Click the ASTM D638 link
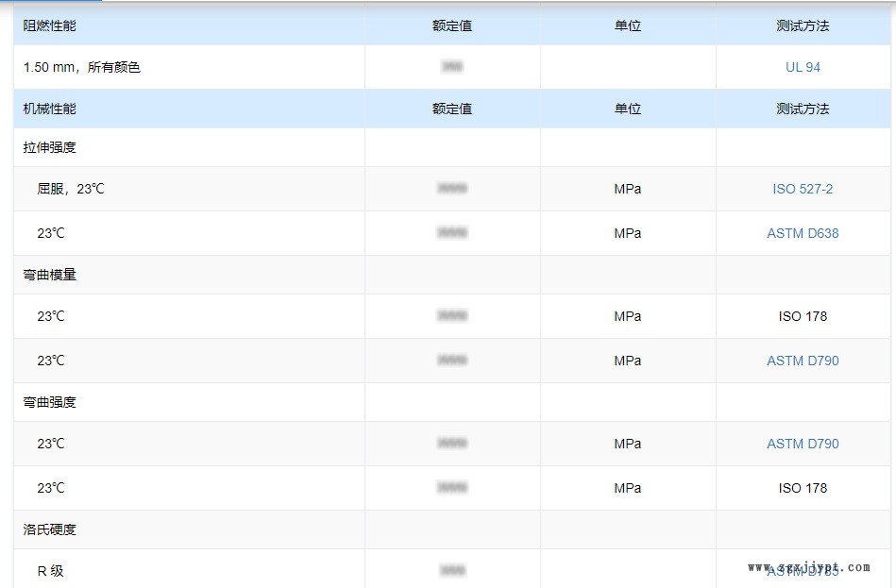 803,233
